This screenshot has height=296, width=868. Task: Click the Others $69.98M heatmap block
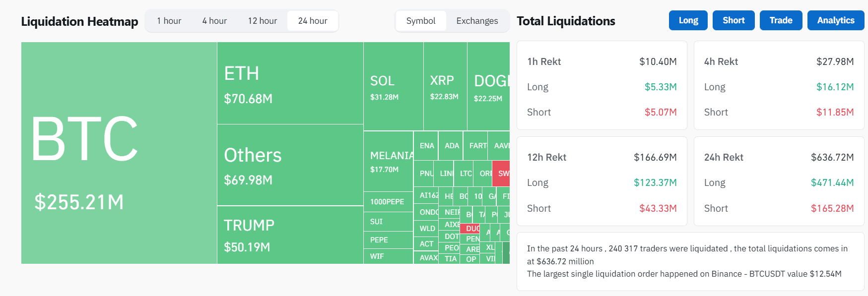point(290,165)
